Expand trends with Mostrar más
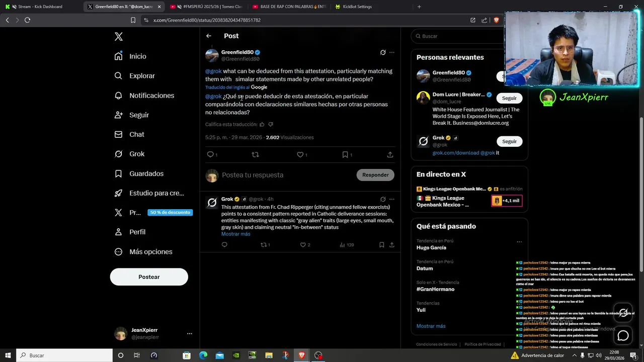The width and height of the screenshot is (644, 362). coord(431,326)
